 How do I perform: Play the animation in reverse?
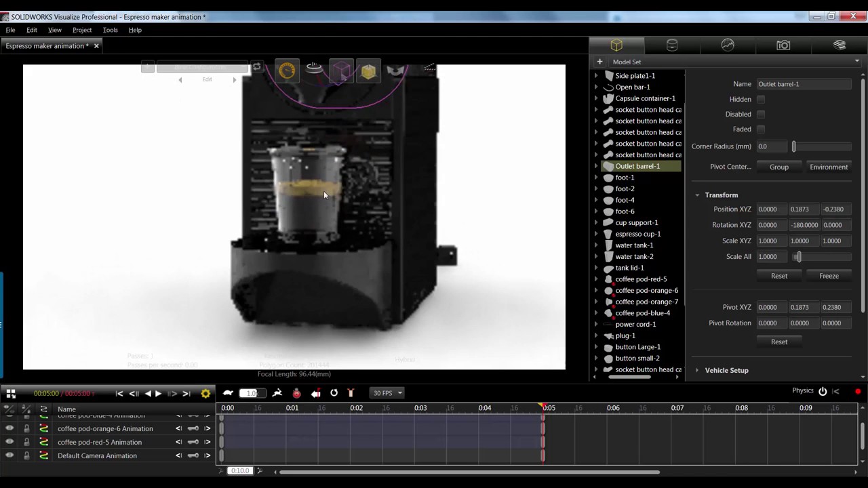[148, 393]
